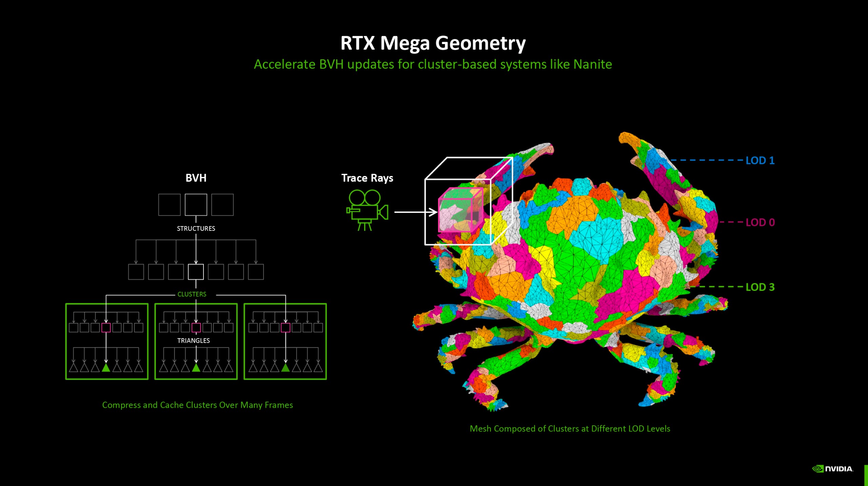Click "Mesh Composed of Clusters" caption
The image size is (868, 486).
pos(570,429)
